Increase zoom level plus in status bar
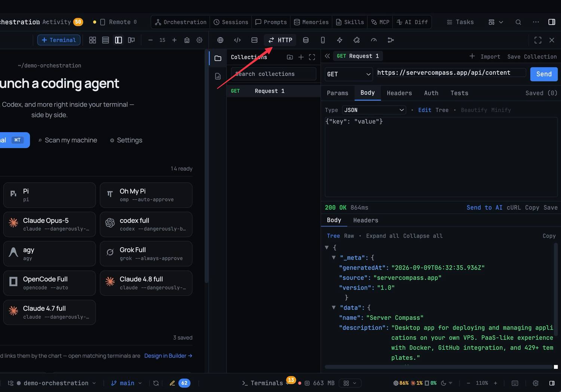The height and width of the screenshot is (392, 561). [x=496, y=383]
